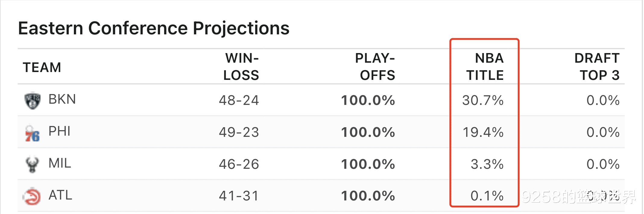Sort by the PLAY-OFFS column header
This screenshot has height=214, width=644.
tap(375, 67)
